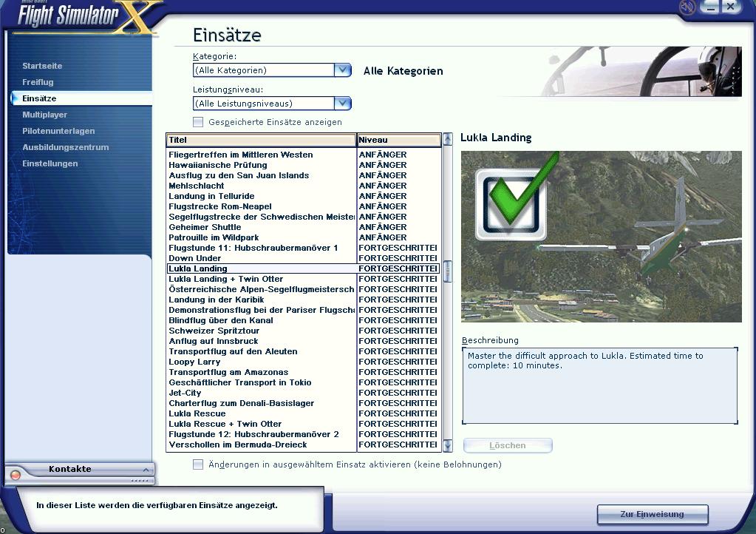Open the Kategorie dropdown arrow
Image resolution: width=756 pixels, height=534 pixels.
pyautogui.click(x=342, y=70)
